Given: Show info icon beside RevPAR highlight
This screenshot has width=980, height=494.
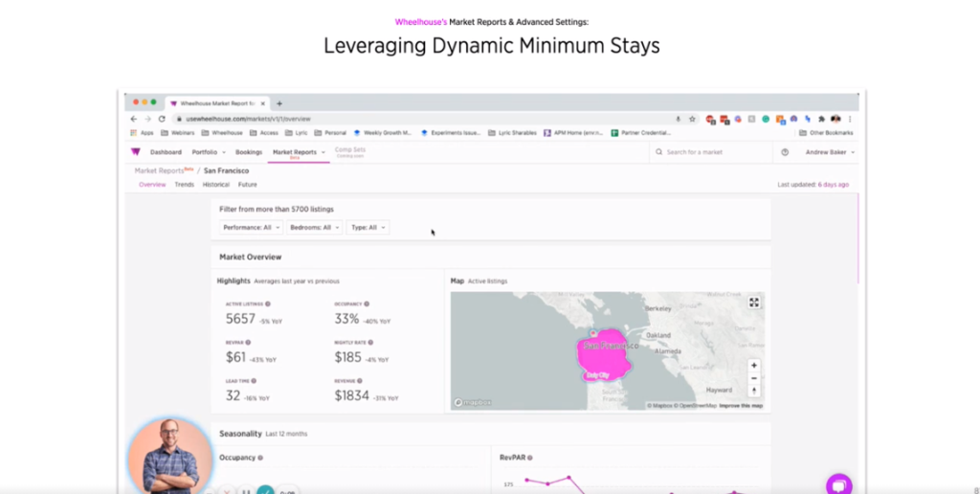Looking at the screenshot, I should [248, 343].
